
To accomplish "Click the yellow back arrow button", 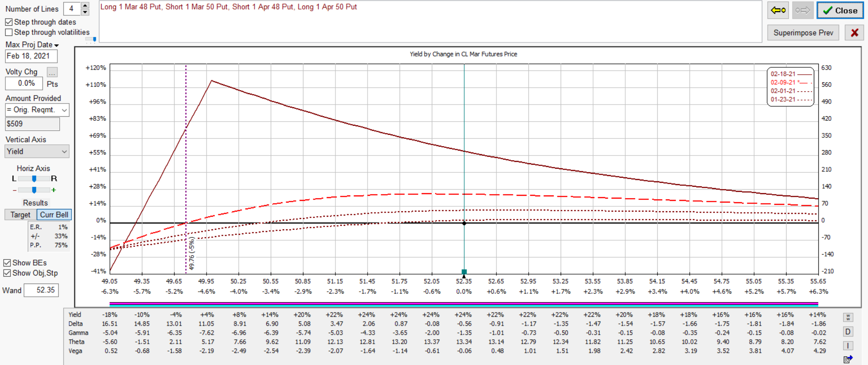I will click(778, 10).
